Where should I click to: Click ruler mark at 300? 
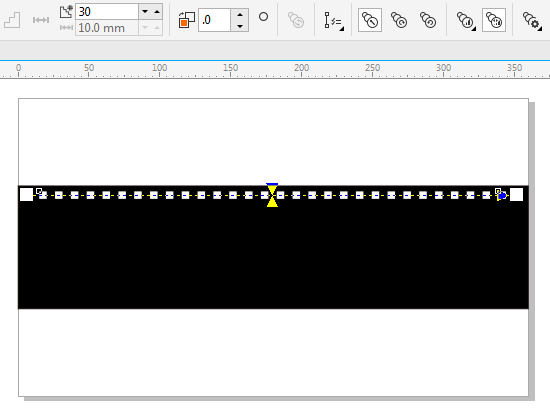click(443, 68)
